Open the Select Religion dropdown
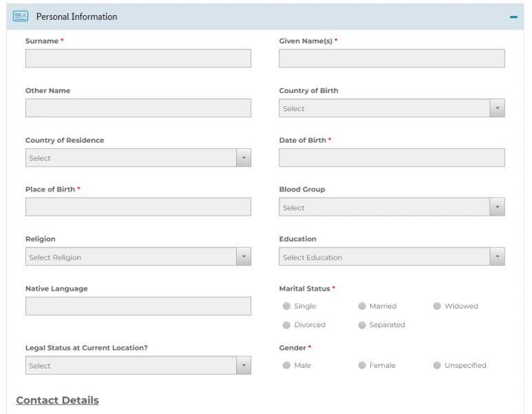Viewport: 532px width, 414px height. coord(138,256)
